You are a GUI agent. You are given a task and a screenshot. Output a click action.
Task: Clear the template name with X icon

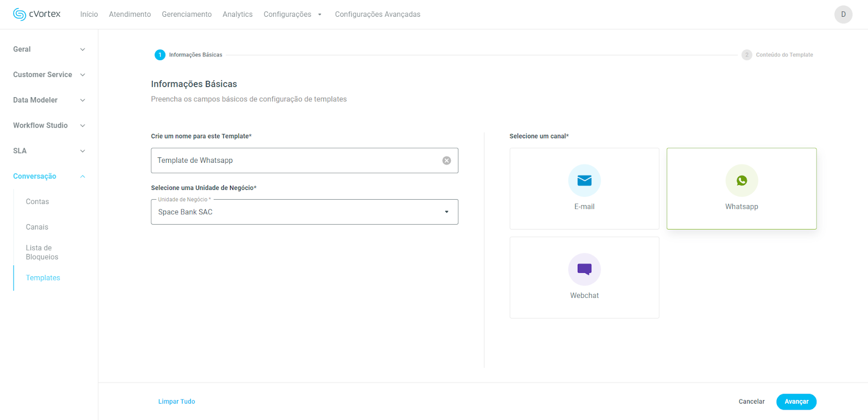[446, 161]
